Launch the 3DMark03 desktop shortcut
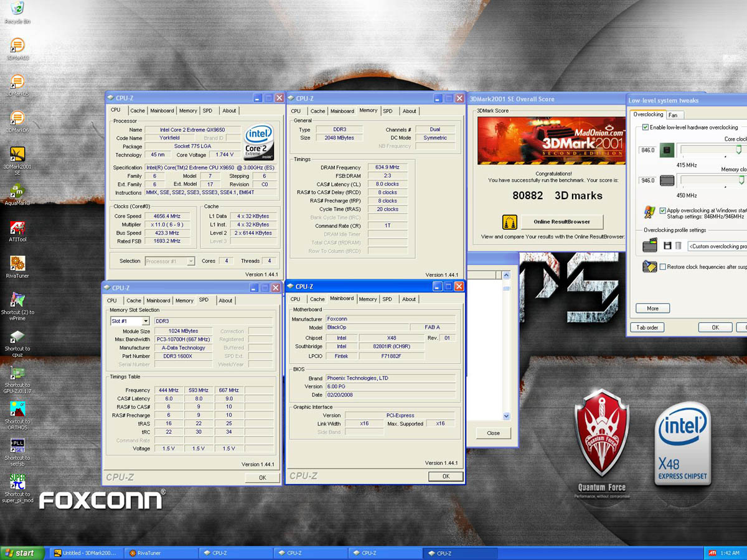The image size is (747, 560). point(17,45)
